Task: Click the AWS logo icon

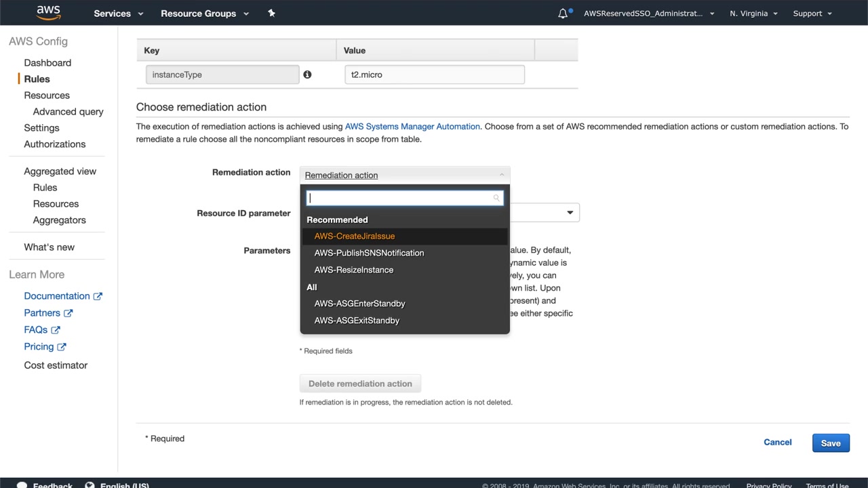Action: tap(48, 13)
